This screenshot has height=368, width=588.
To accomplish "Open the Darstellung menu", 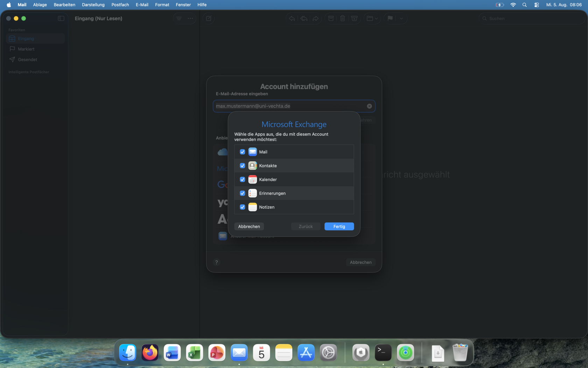I will [93, 5].
